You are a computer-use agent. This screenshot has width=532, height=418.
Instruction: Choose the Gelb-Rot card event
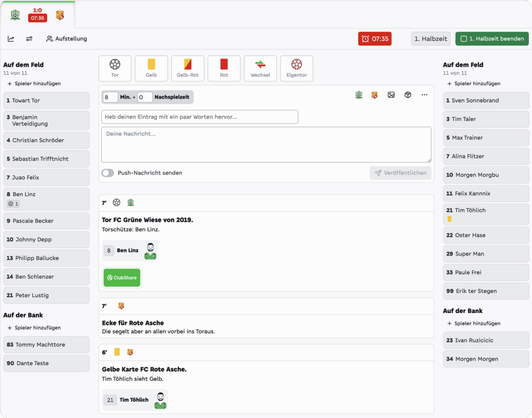coord(188,69)
